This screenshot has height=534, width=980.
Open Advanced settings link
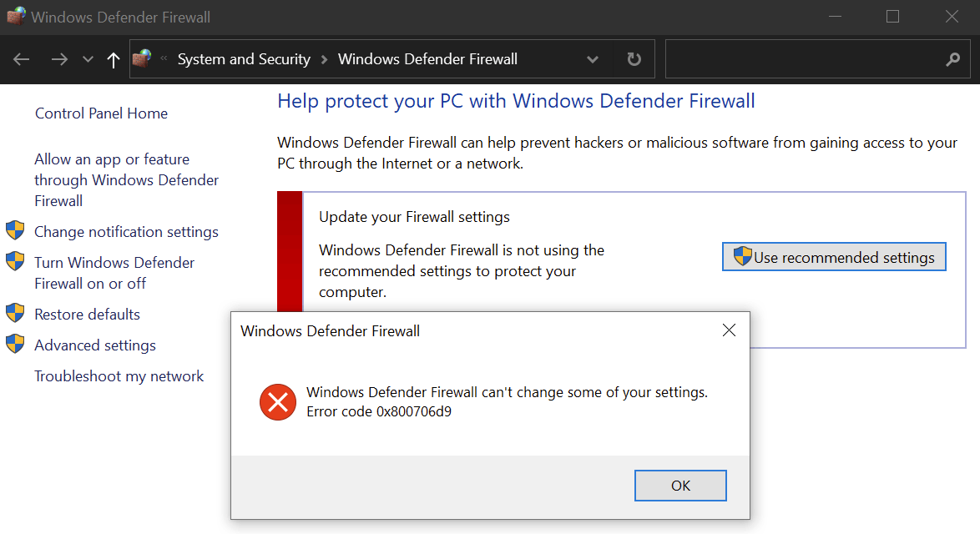point(95,345)
